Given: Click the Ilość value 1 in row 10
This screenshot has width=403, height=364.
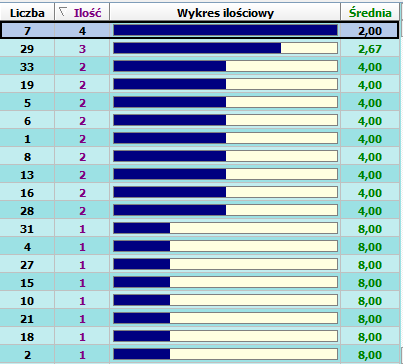Looking at the screenshot, I should (x=82, y=301).
